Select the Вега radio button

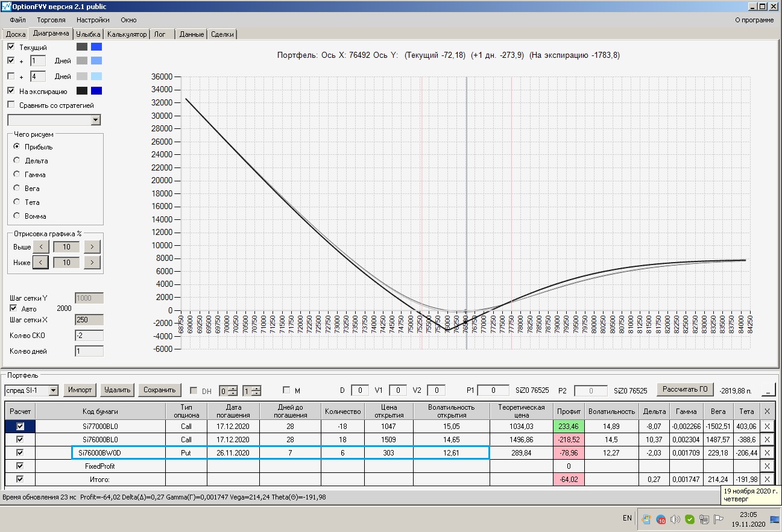[x=17, y=189]
